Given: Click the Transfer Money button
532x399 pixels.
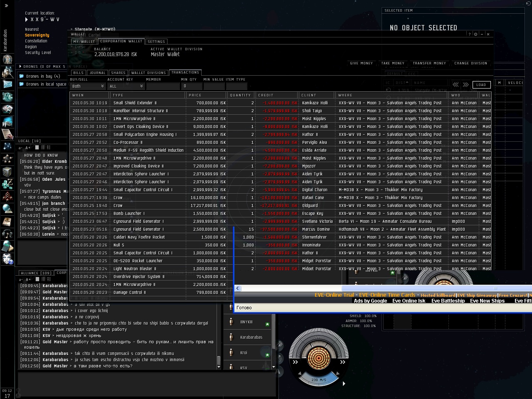Looking at the screenshot, I should coord(429,63).
